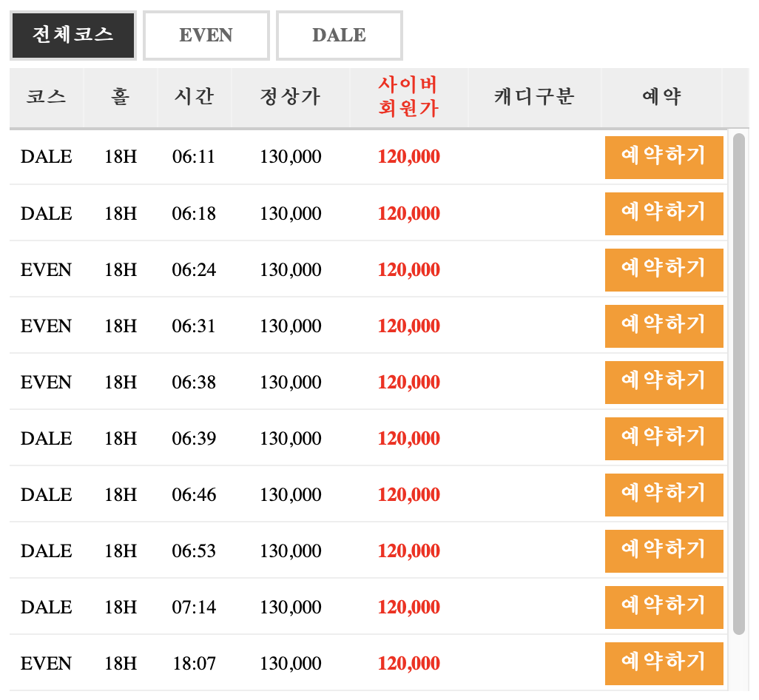759x700 pixels.
Task: Click 18H cell in 06:31 row
Action: (x=121, y=326)
